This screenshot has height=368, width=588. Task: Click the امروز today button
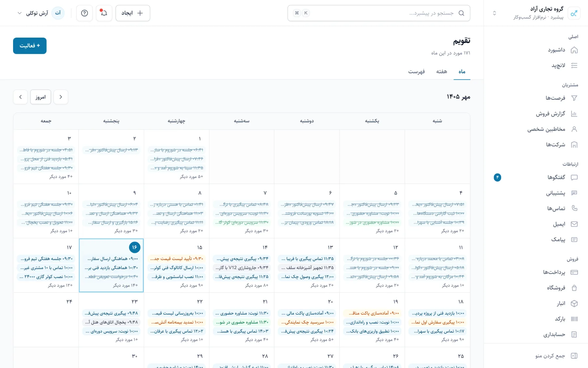click(x=41, y=97)
